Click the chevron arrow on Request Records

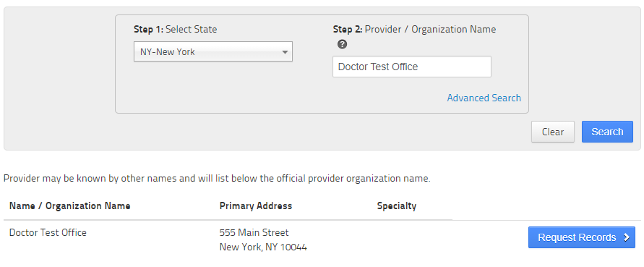coord(627,237)
